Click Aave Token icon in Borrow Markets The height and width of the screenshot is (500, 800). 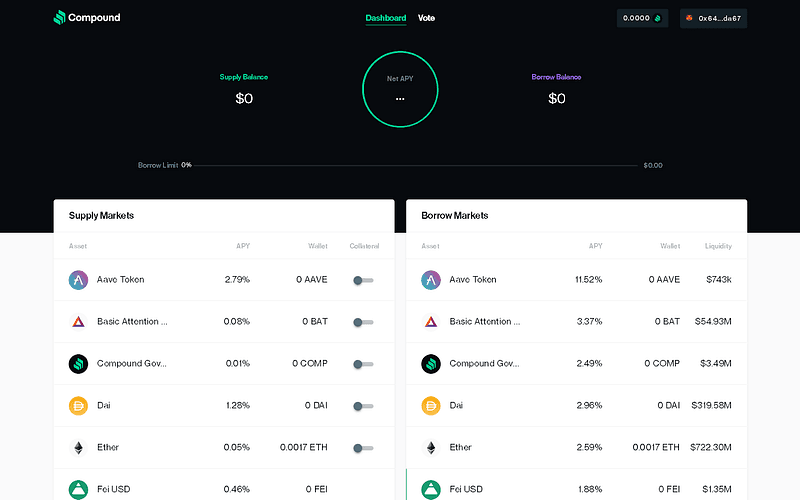(x=431, y=280)
